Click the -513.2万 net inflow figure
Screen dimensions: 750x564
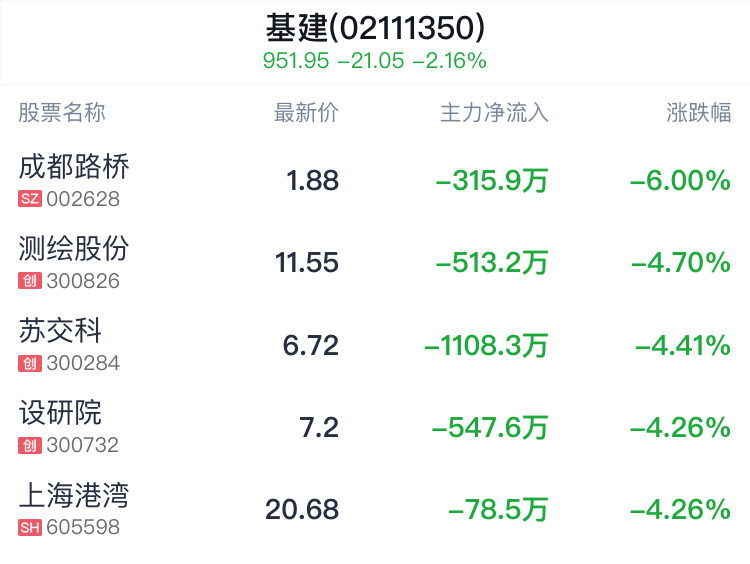pyautogui.click(x=492, y=263)
